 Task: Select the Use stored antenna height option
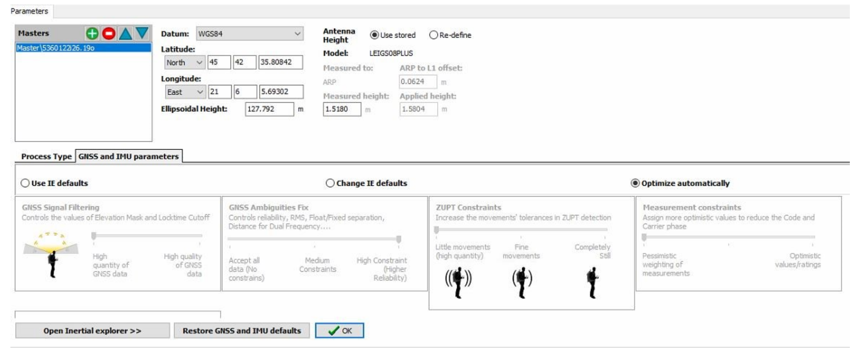(374, 35)
